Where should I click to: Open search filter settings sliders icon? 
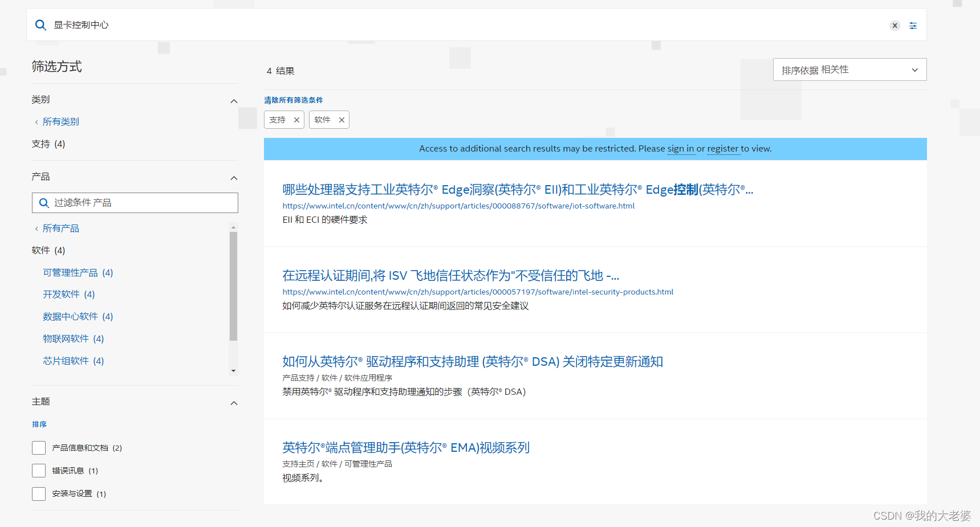[913, 26]
